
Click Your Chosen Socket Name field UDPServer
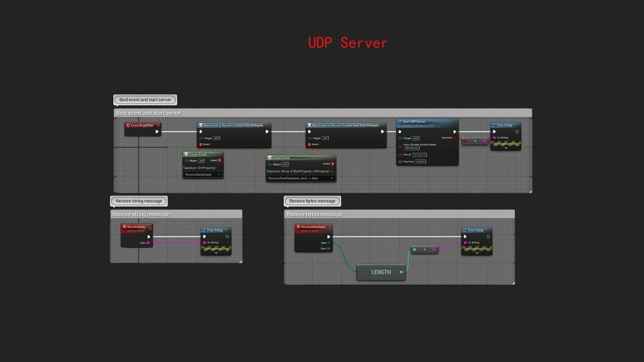pos(412,148)
